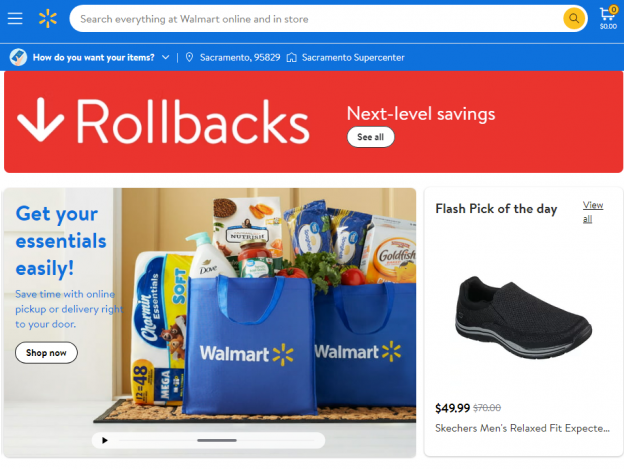The height and width of the screenshot is (469, 624).
Task: Open the hamburger menu
Action: (15, 18)
